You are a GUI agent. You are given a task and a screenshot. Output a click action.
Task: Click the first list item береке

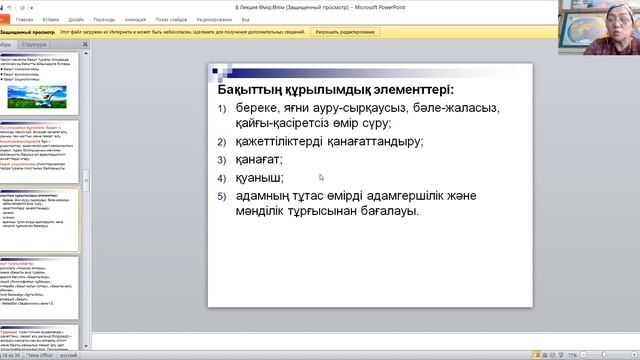click(x=367, y=115)
